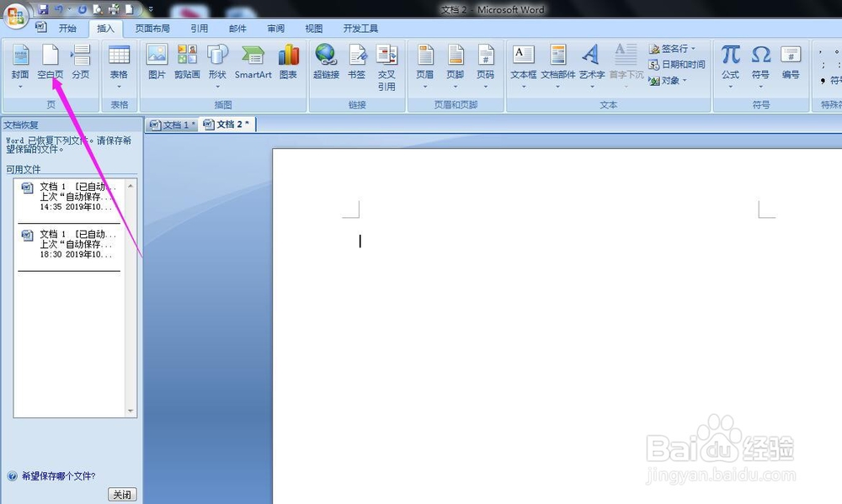Viewport: 842px width, 504px height.
Task: Switch to the 邮件 tab
Action: pos(238,29)
